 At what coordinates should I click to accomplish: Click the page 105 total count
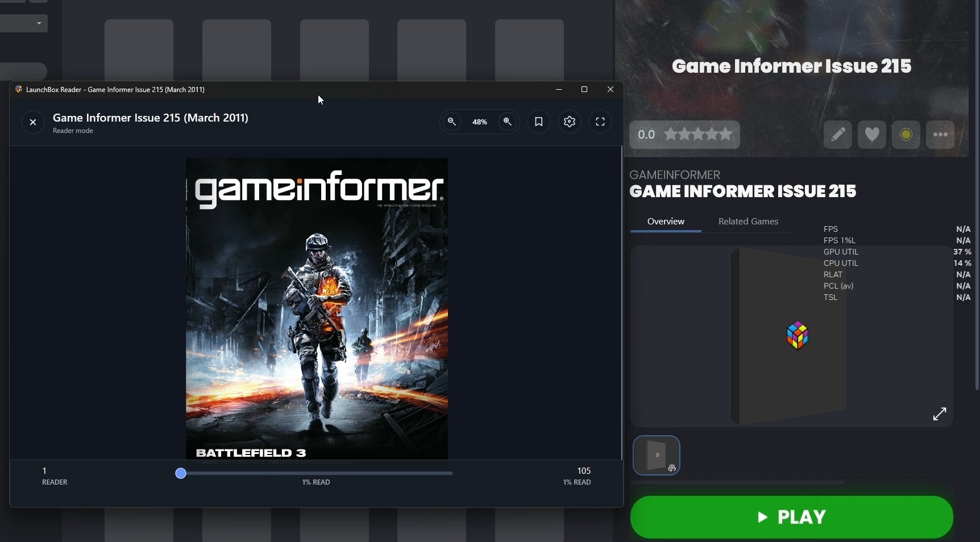584,471
